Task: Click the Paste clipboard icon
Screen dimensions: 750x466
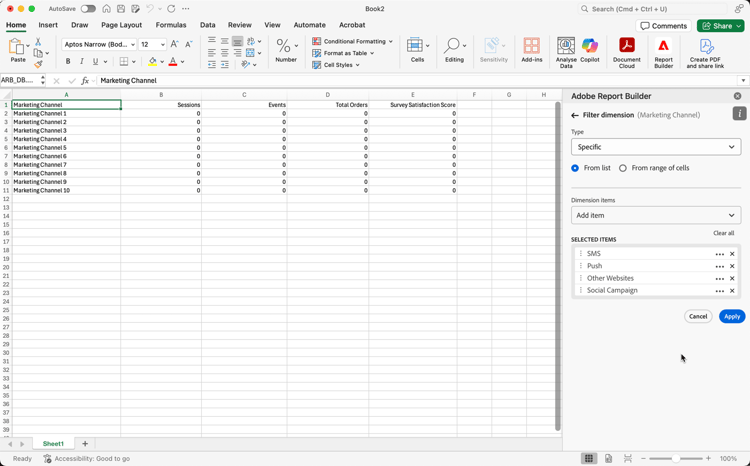Action: pos(16,47)
